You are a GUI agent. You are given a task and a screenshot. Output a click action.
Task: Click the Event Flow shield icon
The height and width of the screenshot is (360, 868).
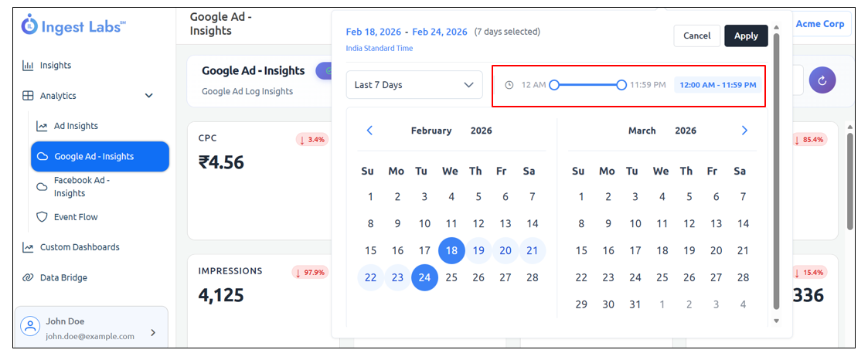click(42, 217)
